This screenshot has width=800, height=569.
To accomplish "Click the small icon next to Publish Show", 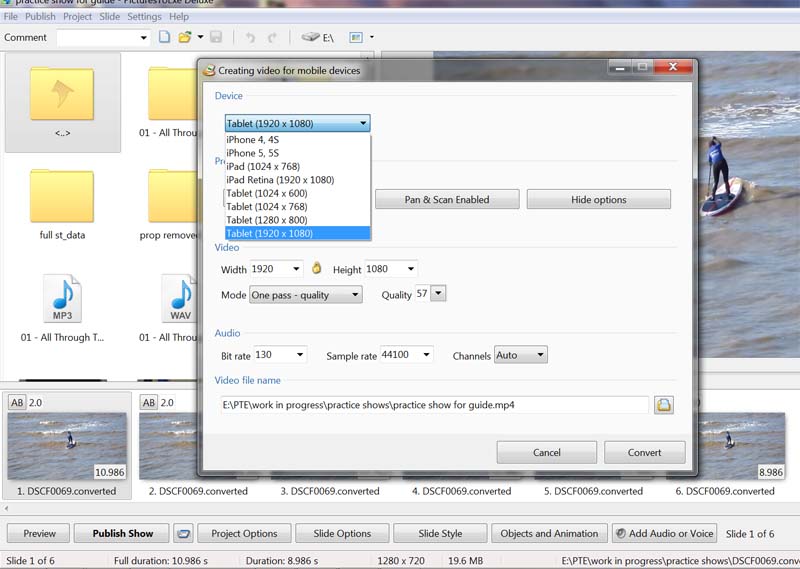I will click(182, 533).
